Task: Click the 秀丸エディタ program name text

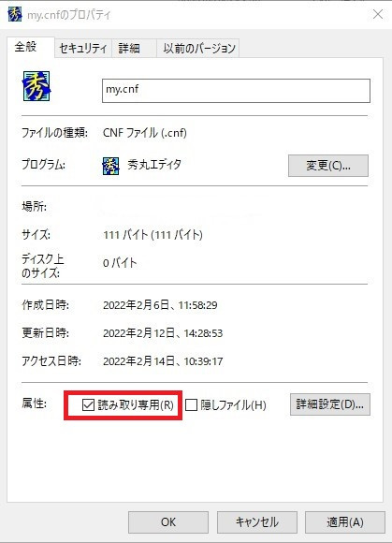Action: [154, 165]
